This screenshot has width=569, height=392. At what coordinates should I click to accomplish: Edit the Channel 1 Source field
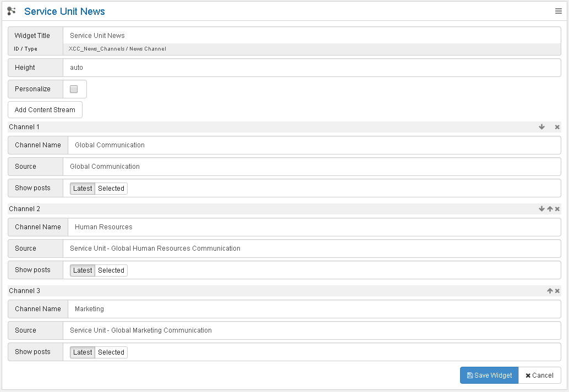(311, 167)
